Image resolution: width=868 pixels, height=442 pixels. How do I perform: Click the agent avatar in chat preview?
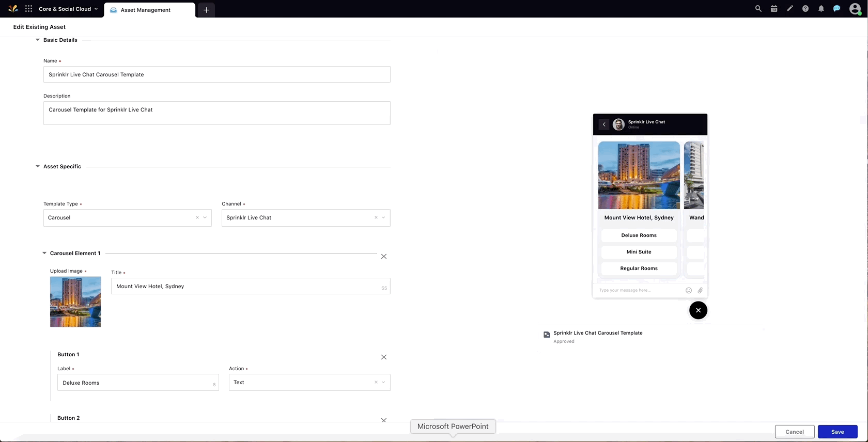618,124
